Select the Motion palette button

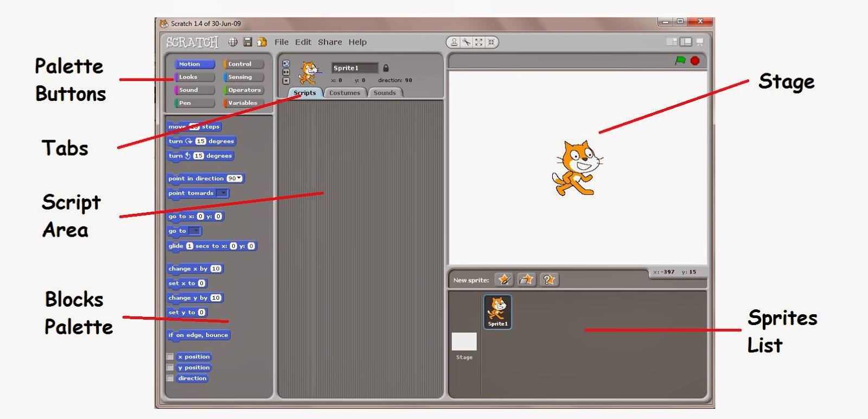(194, 64)
